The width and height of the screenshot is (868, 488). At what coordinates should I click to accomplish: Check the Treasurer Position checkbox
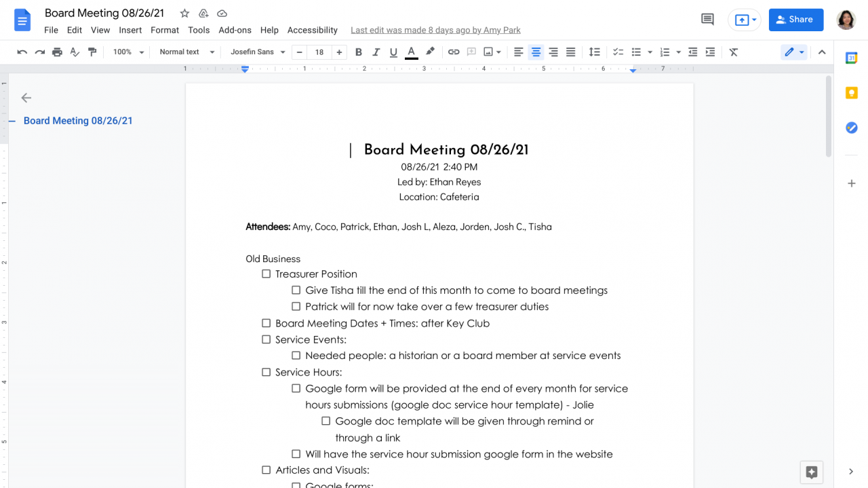point(266,274)
